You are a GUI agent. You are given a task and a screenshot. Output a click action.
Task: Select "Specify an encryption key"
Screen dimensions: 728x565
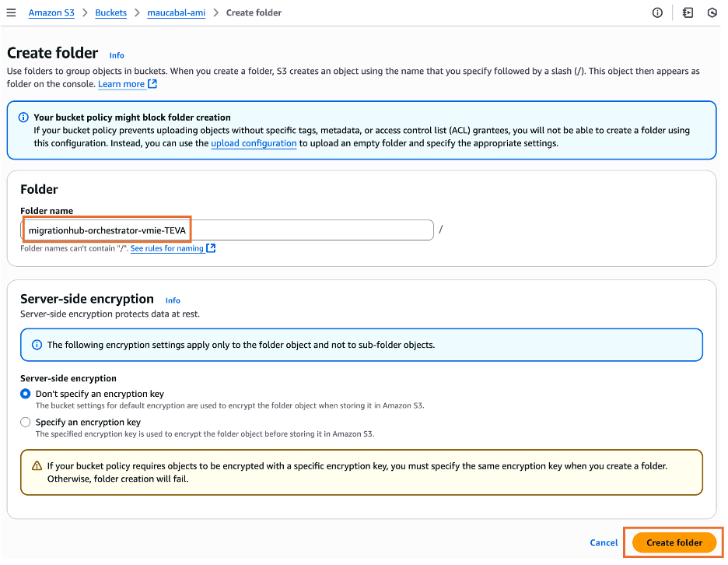click(x=24, y=422)
